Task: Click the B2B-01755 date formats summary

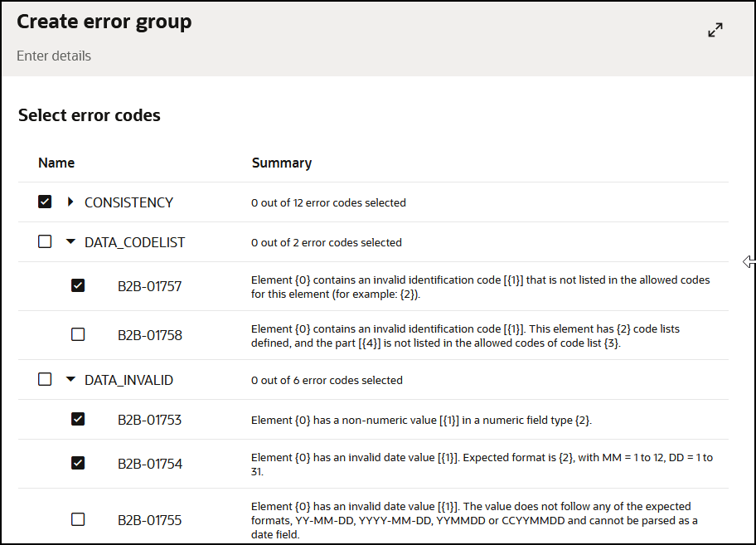Action: point(474,520)
